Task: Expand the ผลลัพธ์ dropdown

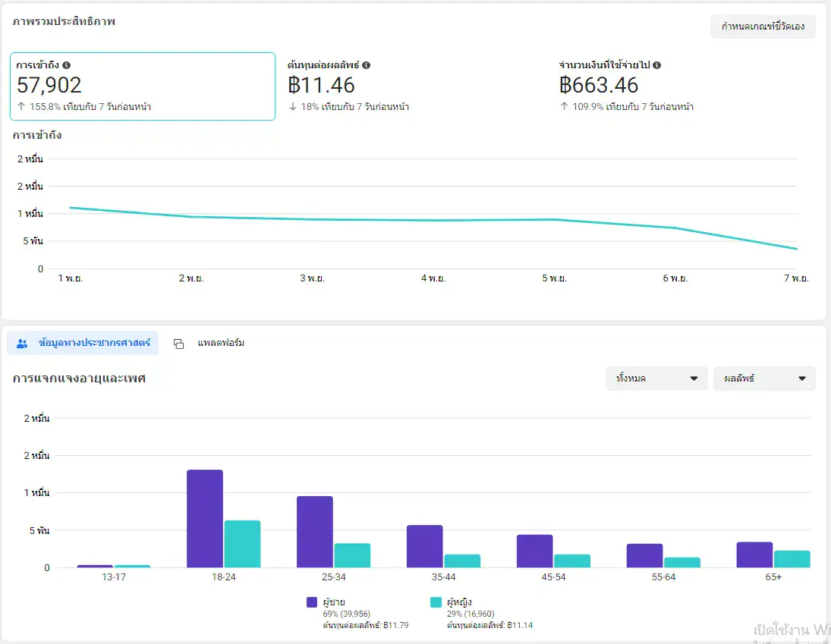Action: [x=764, y=379]
